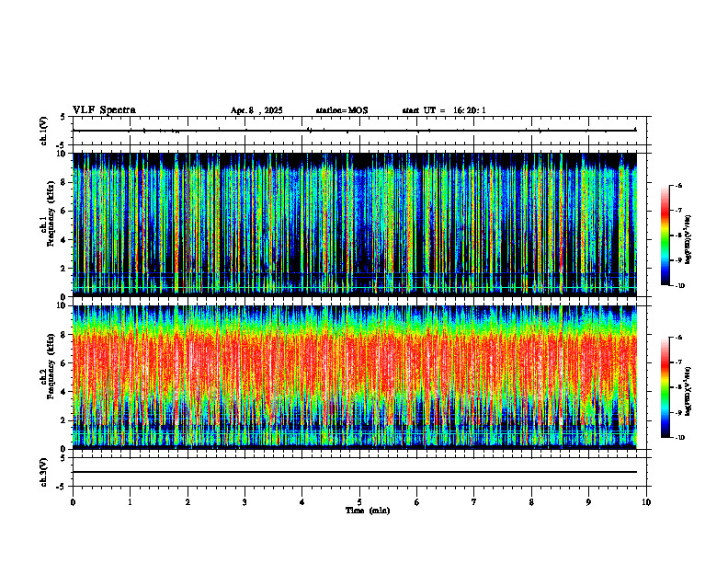Click the time axis tick label "4"

[x=302, y=502]
